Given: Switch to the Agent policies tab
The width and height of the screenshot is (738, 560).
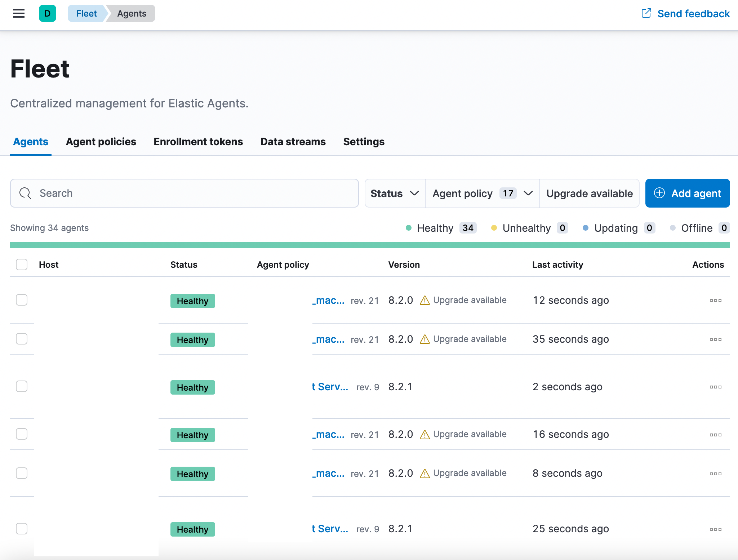Looking at the screenshot, I should click(x=101, y=142).
